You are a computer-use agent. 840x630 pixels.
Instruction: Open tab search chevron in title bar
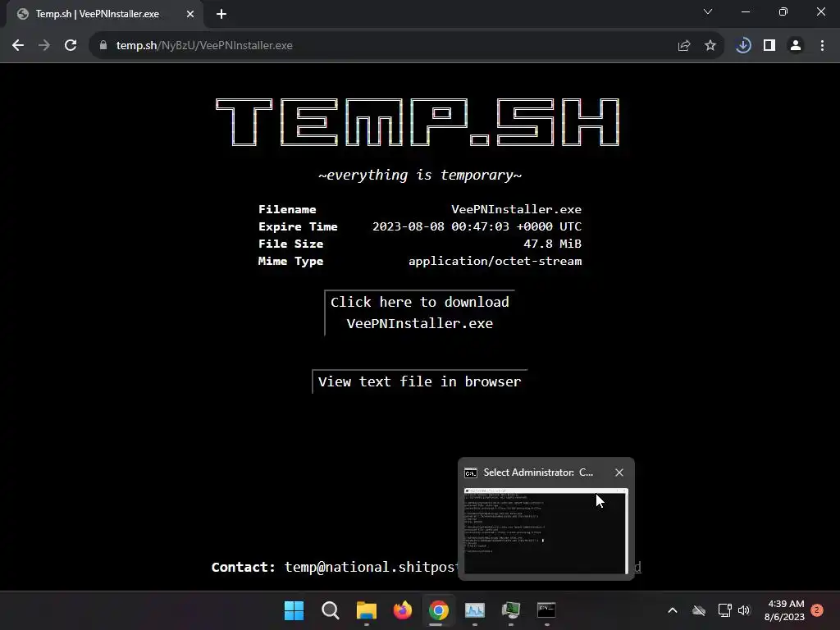(x=708, y=11)
